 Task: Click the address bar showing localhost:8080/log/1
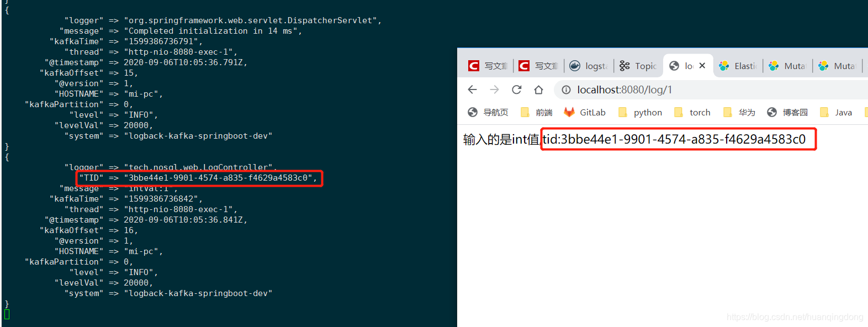coord(712,89)
